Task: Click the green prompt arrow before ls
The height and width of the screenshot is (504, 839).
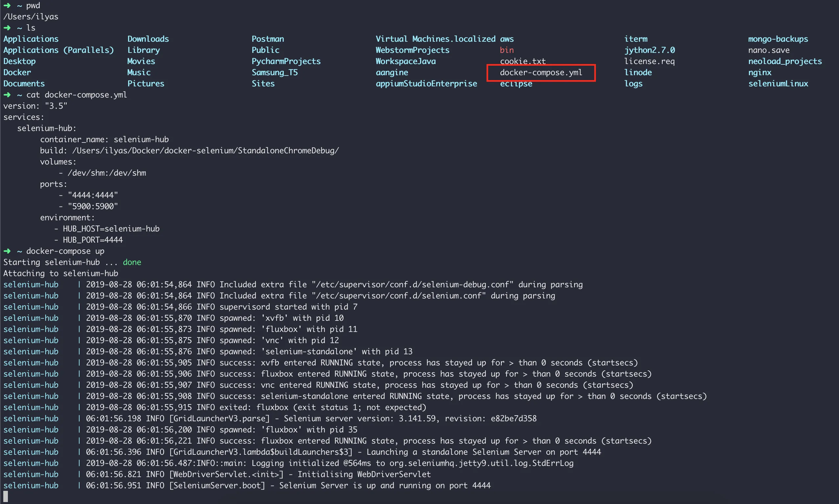Action: pyautogui.click(x=7, y=28)
